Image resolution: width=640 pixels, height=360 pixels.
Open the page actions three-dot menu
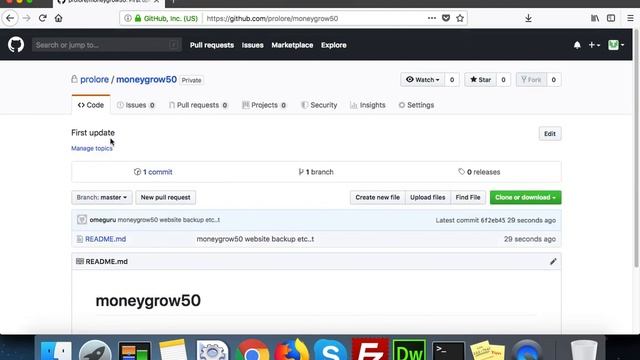[x=432, y=18]
